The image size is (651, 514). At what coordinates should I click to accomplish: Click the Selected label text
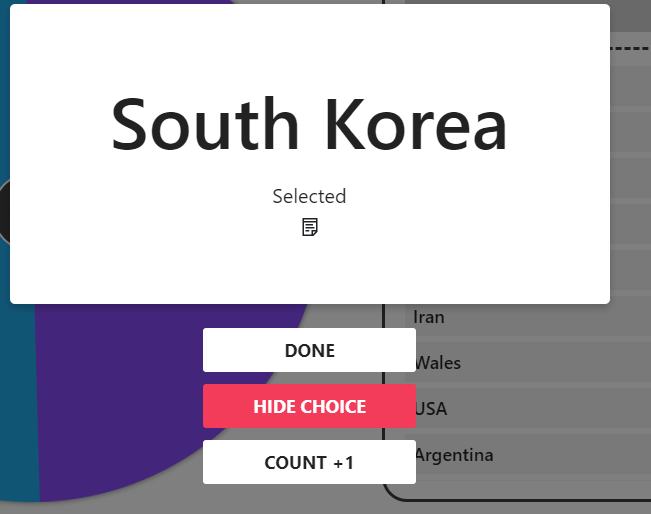(x=309, y=196)
